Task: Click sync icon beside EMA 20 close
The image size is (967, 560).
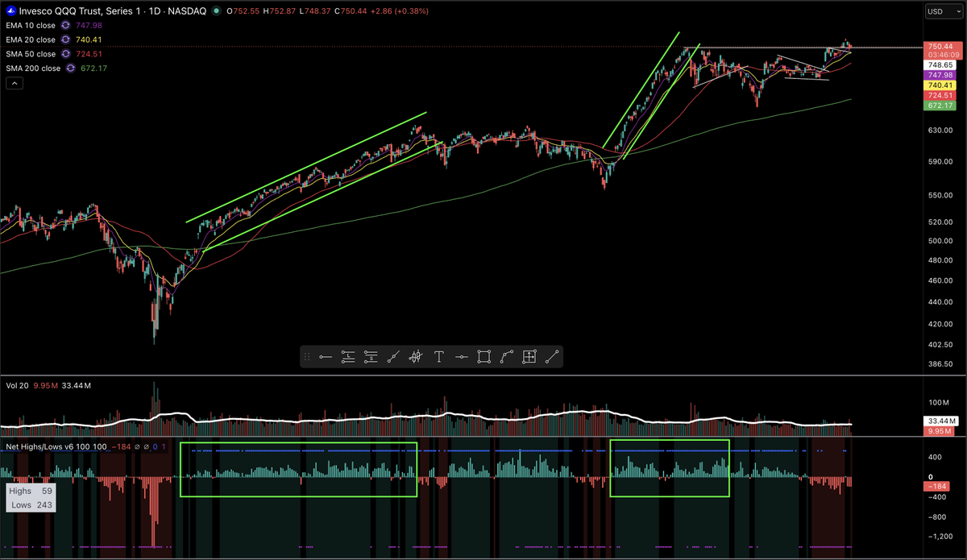Action: 64,39
